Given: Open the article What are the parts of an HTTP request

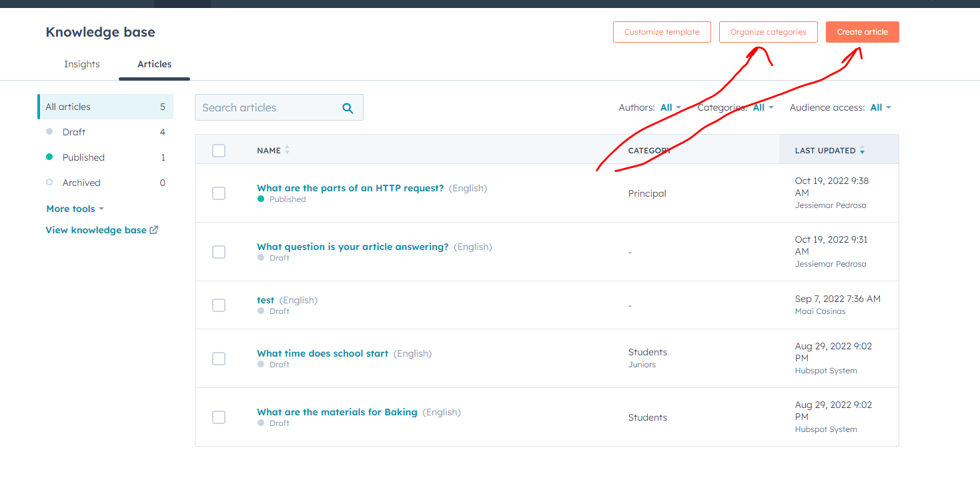Looking at the screenshot, I should (351, 188).
